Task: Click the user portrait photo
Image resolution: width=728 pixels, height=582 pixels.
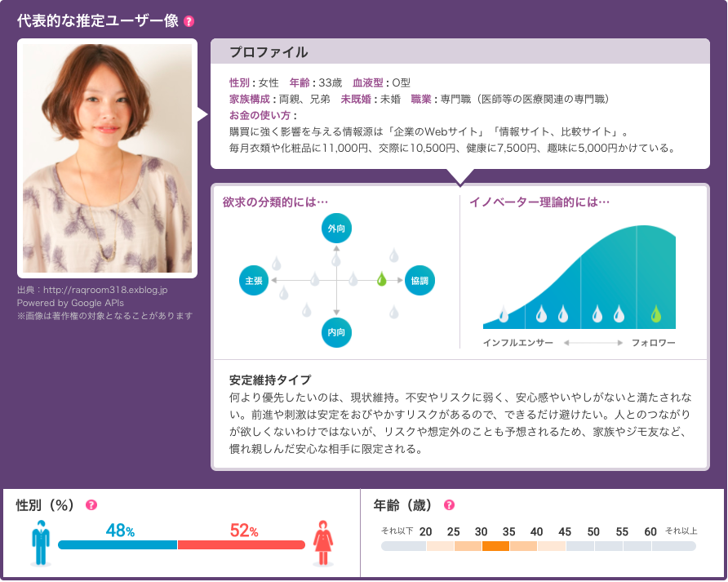Action: tap(107, 158)
